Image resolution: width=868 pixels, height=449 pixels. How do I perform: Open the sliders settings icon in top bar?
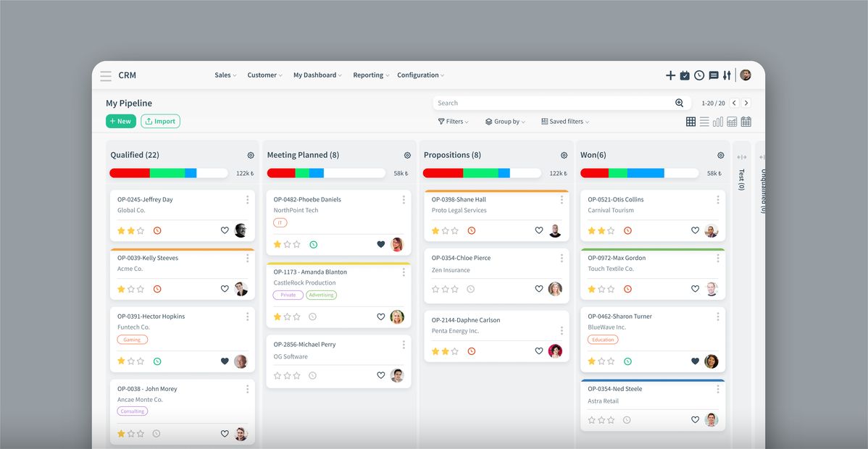(x=727, y=75)
